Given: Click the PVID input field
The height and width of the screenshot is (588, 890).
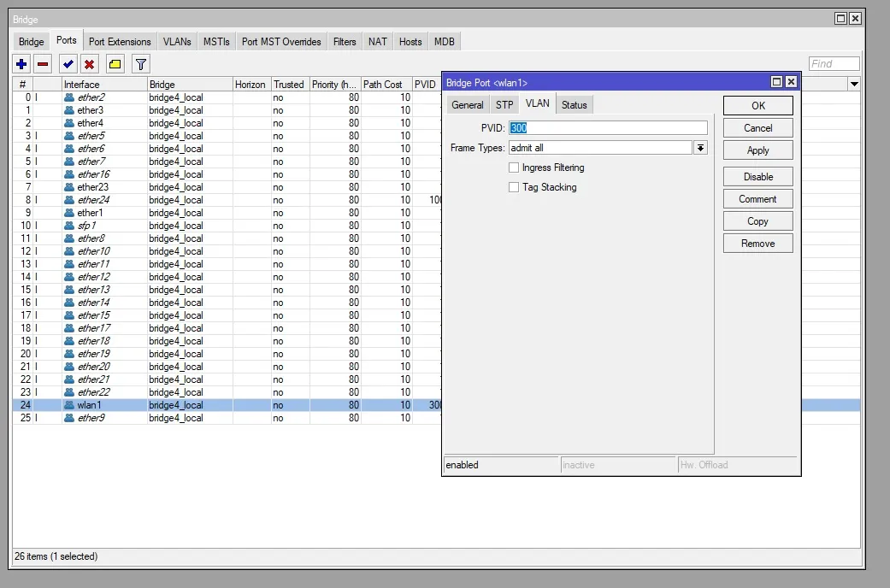Looking at the screenshot, I should pyautogui.click(x=608, y=128).
